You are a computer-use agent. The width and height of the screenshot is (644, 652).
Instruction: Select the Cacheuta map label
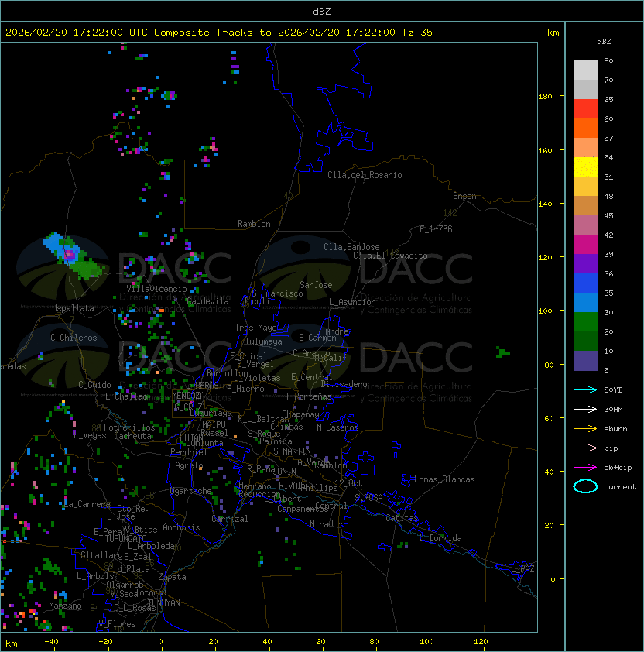pos(133,436)
